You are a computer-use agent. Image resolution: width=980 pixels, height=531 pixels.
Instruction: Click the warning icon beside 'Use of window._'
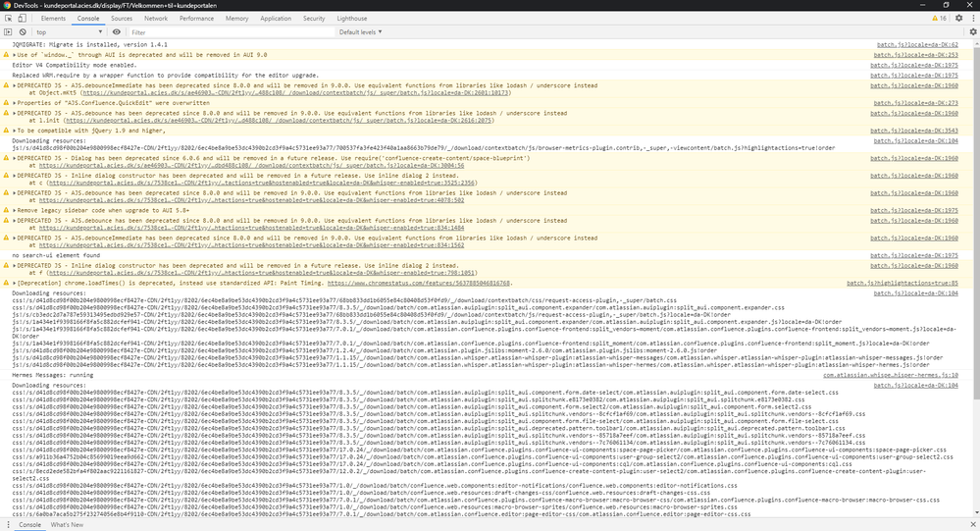[6, 55]
